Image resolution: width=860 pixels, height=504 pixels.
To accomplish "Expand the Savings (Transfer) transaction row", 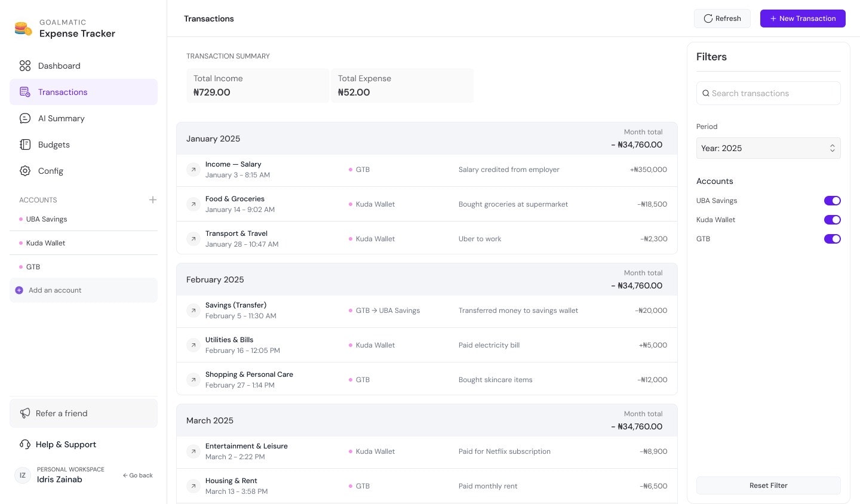I will point(193,311).
